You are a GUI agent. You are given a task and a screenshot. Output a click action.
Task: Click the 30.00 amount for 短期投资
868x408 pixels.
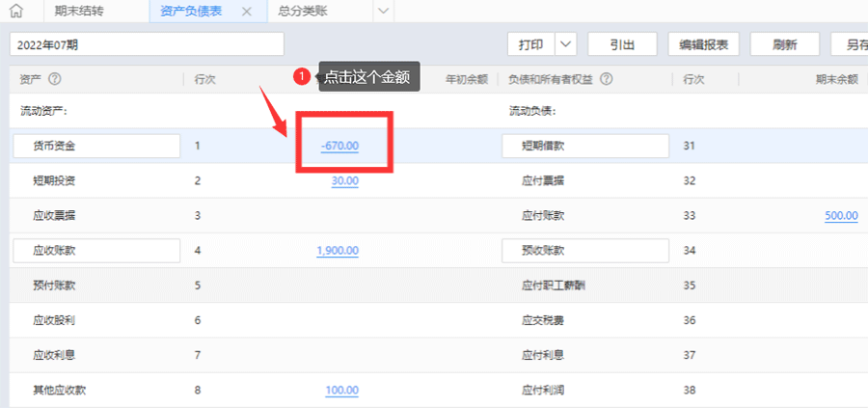pyautogui.click(x=345, y=181)
